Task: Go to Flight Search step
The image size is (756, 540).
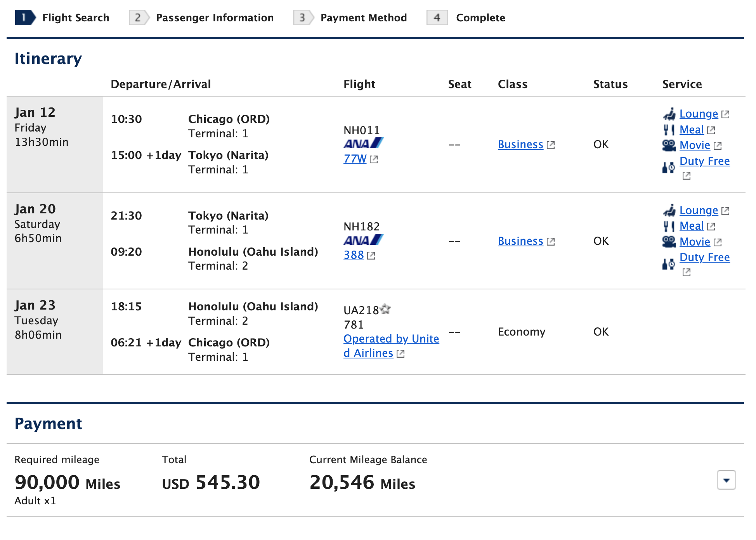Action: pyautogui.click(x=62, y=17)
